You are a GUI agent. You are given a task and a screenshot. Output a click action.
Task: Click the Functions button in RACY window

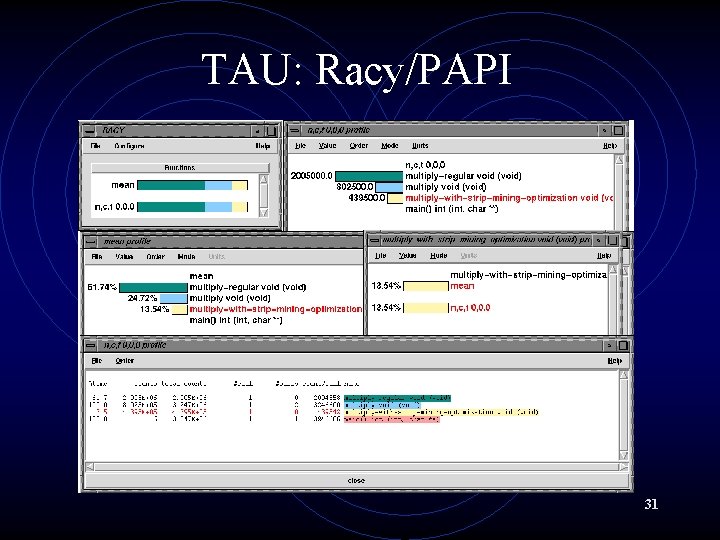point(180,168)
